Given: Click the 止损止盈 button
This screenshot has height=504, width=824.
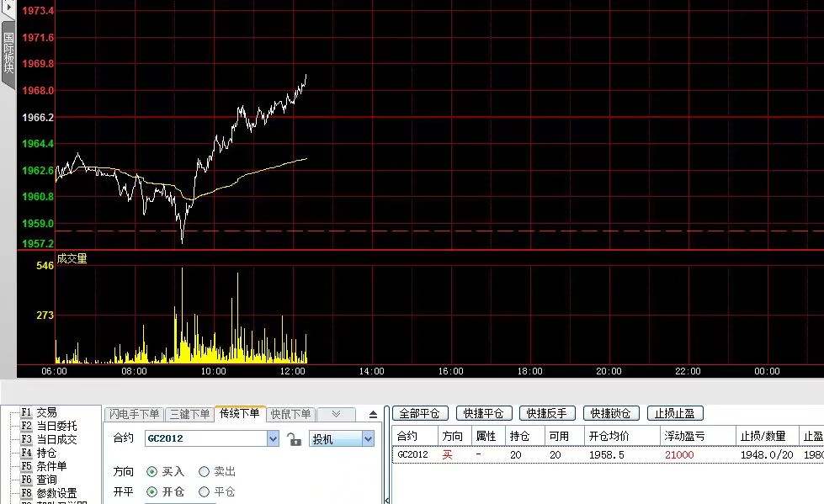Looking at the screenshot, I should coord(675,414).
